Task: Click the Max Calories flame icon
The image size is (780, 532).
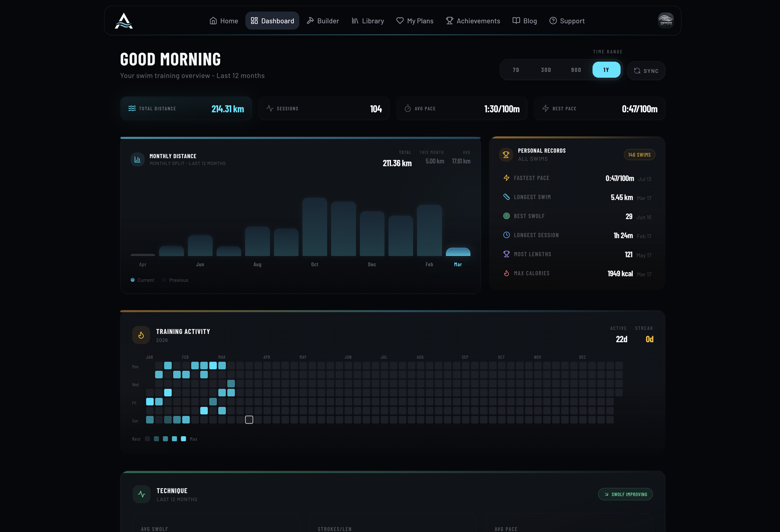Action: [x=507, y=273]
